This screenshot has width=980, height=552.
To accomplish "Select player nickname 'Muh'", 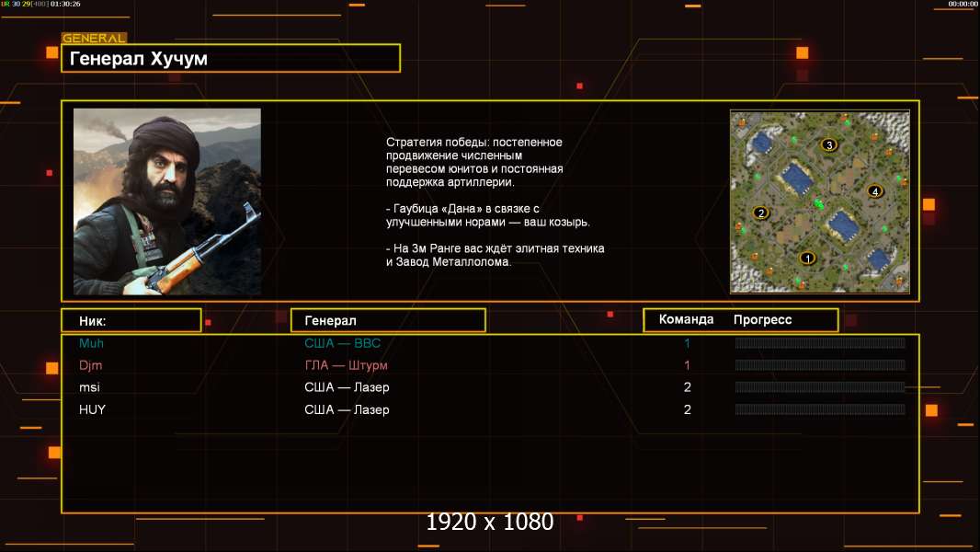I will (91, 343).
